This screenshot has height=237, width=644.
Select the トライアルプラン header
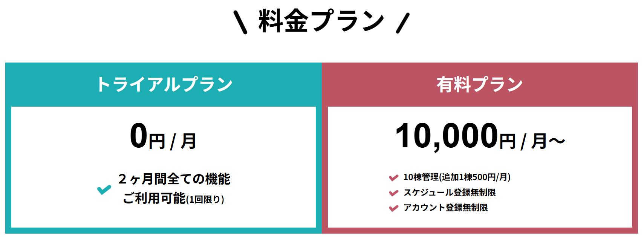click(x=164, y=84)
